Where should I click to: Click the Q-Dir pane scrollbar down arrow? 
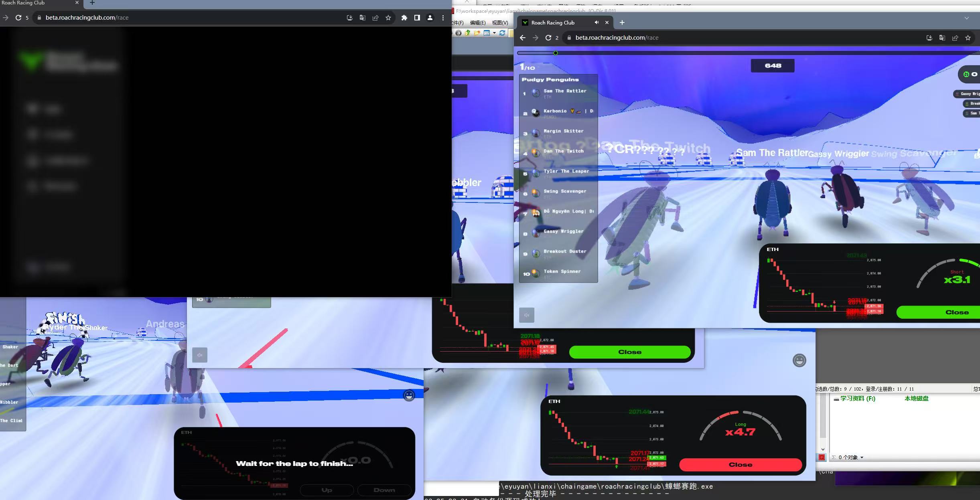[x=823, y=449]
